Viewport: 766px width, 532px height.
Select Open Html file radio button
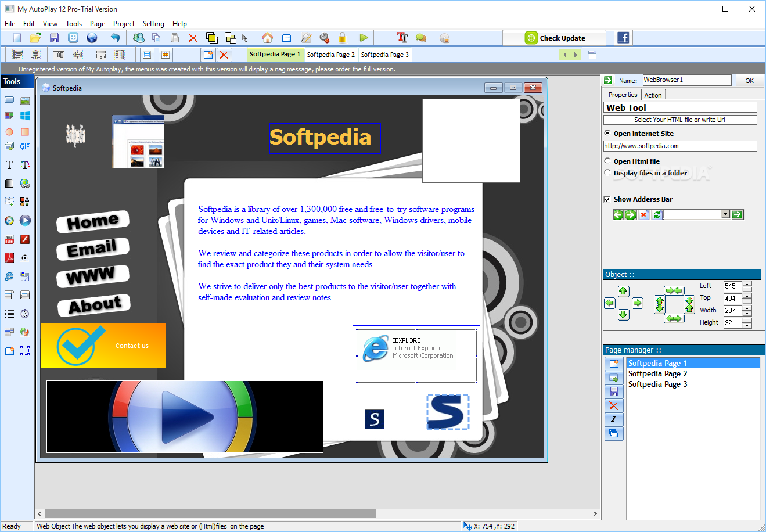(x=607, y=161)
